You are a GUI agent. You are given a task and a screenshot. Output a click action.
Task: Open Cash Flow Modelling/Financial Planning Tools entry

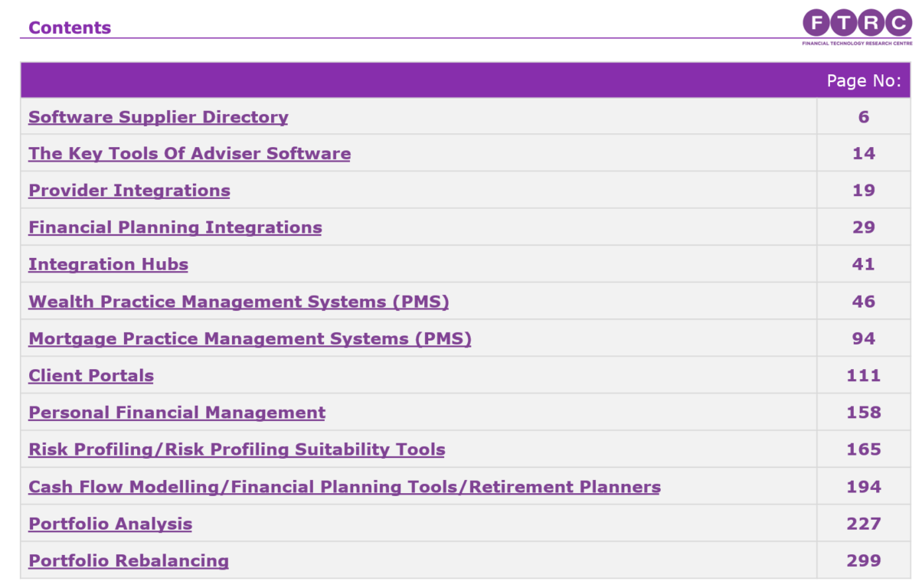pyautogui.click(x=344, y=486)
